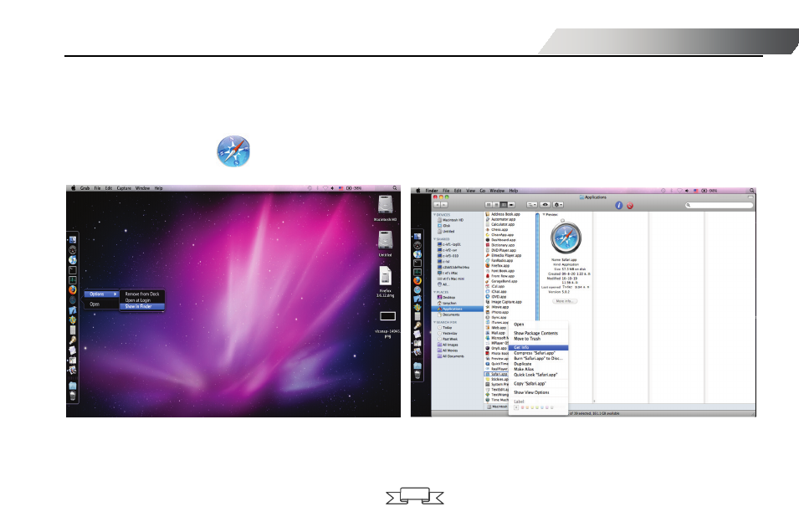Screen dimensions: 799x532
Task: Select Desktop in the Finder sidebar
Action: (x=447, y=298)
